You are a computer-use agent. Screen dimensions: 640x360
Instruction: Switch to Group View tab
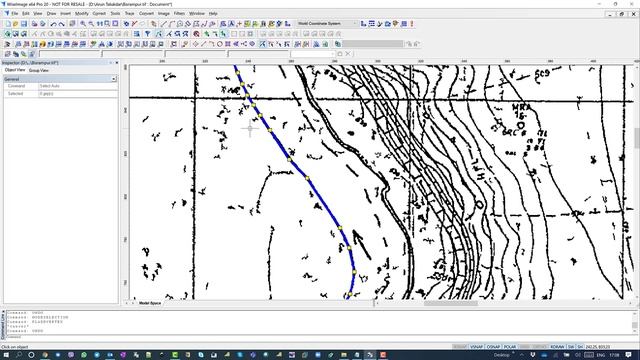[x=39, y=70]
